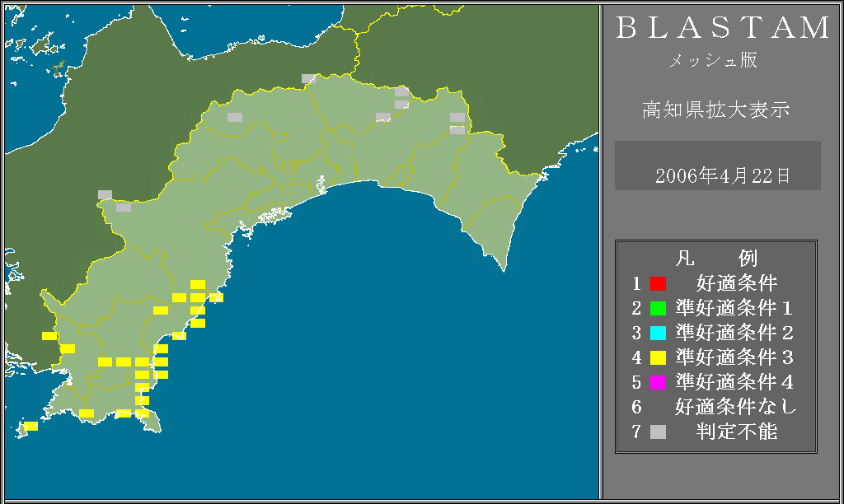Click the 好適条件 label in legend row 1
The height and width of the screenshot is (504, 844).
point(737,283)
